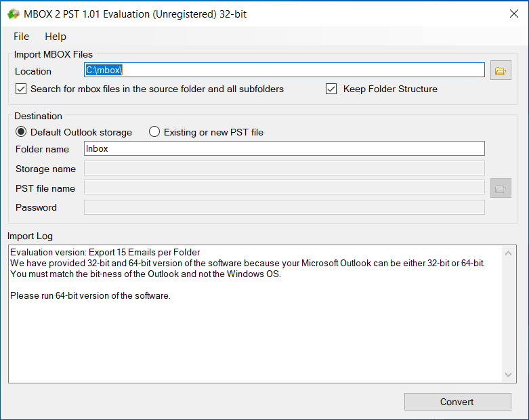The width and height of the screenshot is (529, 420).
Task: Click 'Please run 64-bit version' log line
Action: pos(90,295)
